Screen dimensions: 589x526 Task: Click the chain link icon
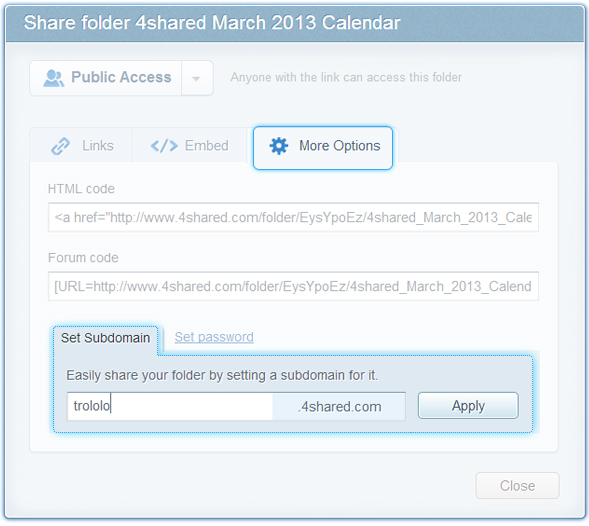tap(60, 146)
